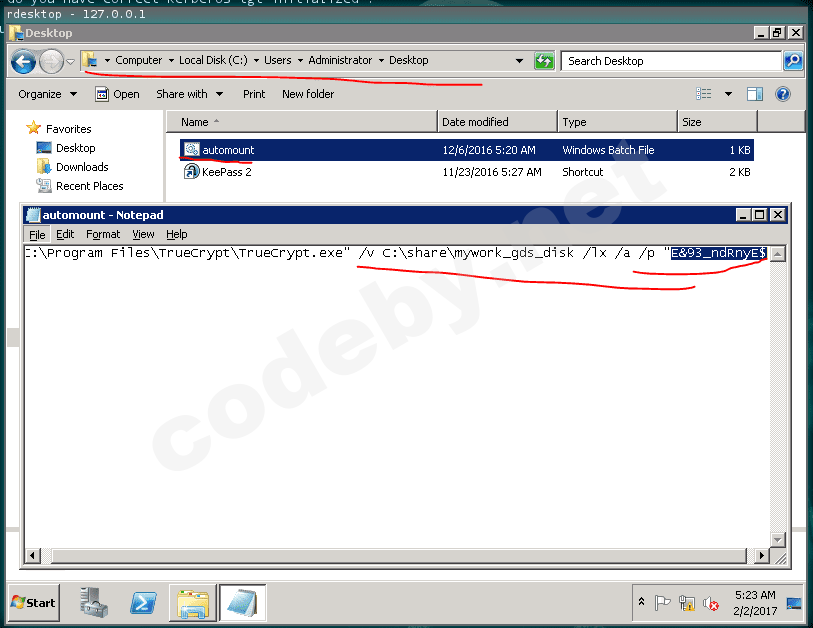Sort by the Size column header

coord(718,122)
